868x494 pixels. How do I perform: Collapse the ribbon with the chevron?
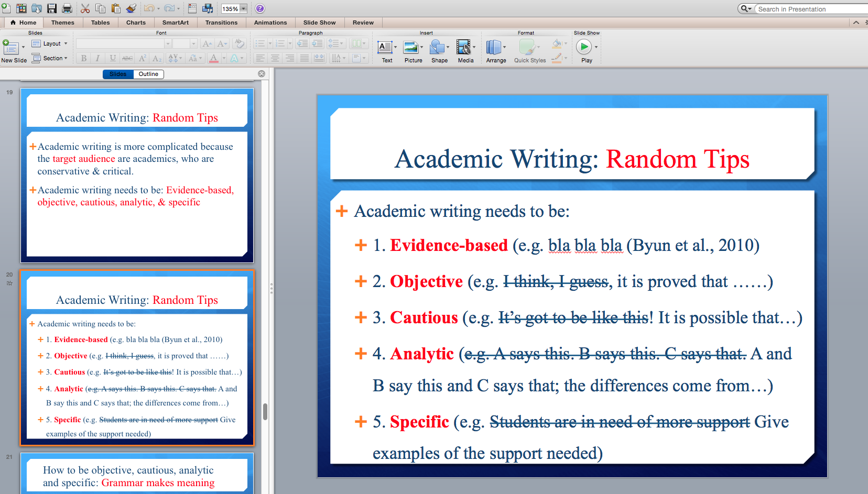pos(856,23)
